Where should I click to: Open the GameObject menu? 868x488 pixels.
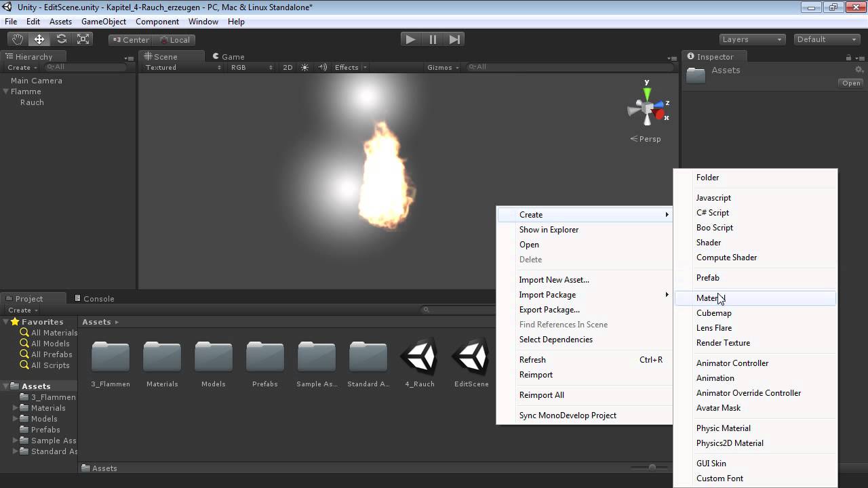104,22
